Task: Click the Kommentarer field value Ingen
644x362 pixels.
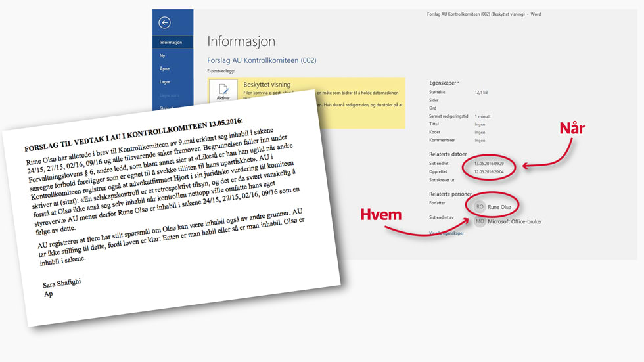Action: point(480,140)
